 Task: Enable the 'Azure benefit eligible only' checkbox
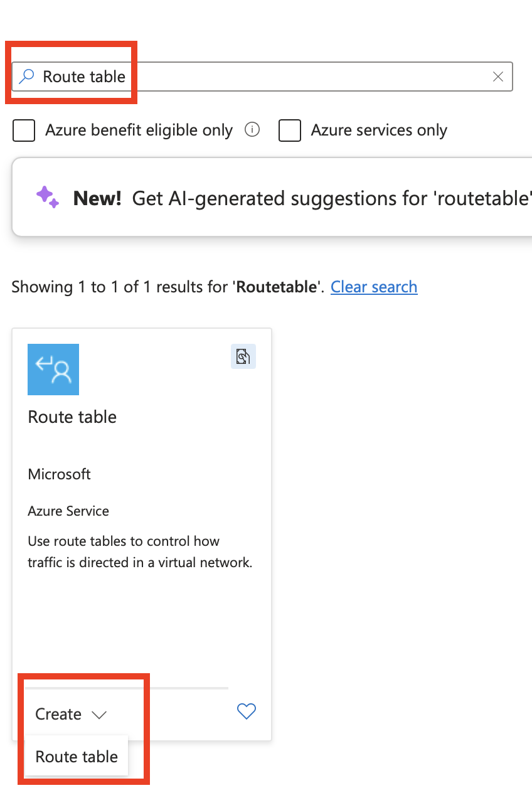click(x=24, y=130)
